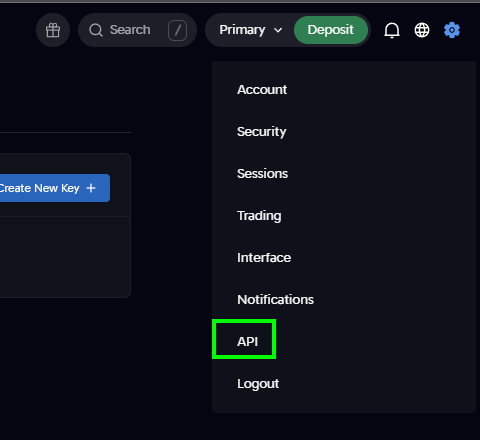Open the language globe icon
This screenshot has height=440, width=480.
tap(422, 30)
